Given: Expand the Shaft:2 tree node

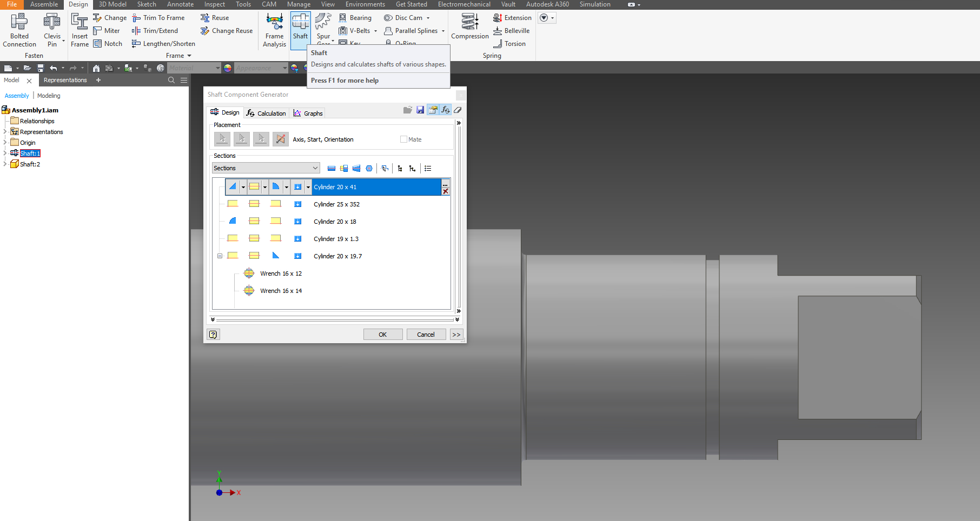Looking at the screenshot, I should tap(5, 164).
